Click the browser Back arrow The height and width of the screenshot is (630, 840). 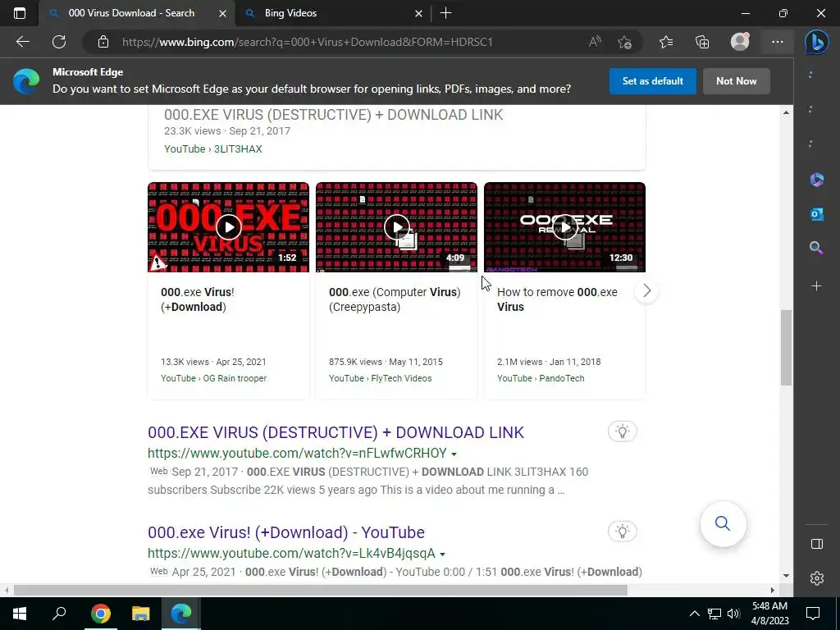pyautogui.click(x=22, y=42)
